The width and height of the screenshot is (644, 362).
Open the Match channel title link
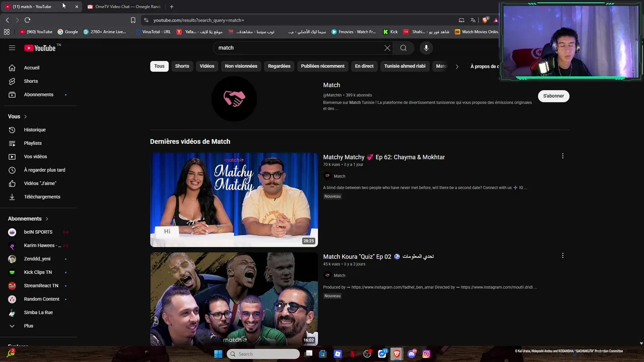pos(332,85)
